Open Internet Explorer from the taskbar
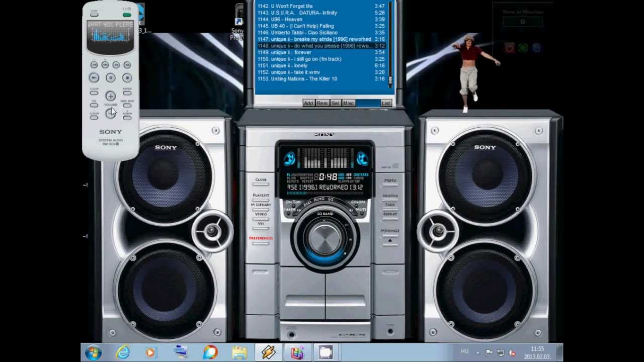 point(123,352)
